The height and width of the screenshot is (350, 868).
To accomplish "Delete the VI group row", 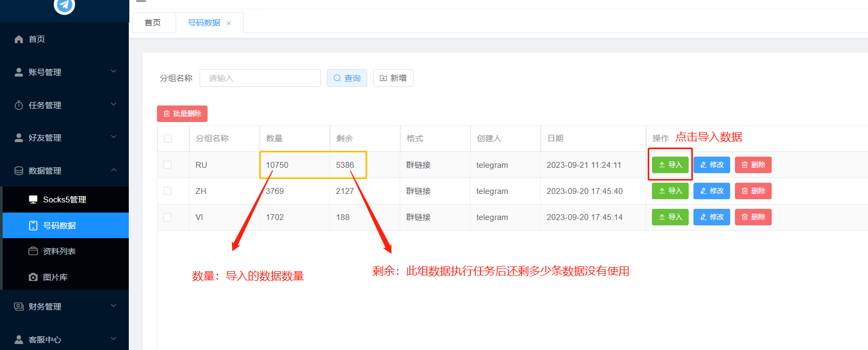I will (x=753, y=217).
